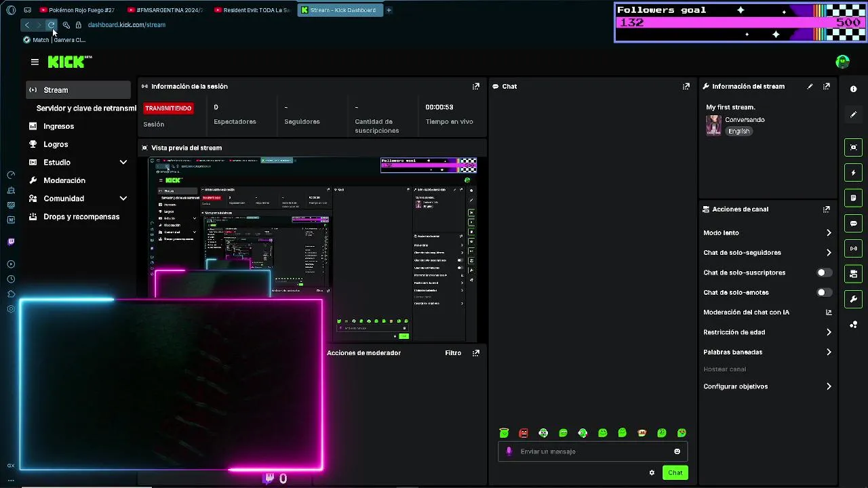Send message with green Chat button
This screenshot has height=488, width=868.
675,472
